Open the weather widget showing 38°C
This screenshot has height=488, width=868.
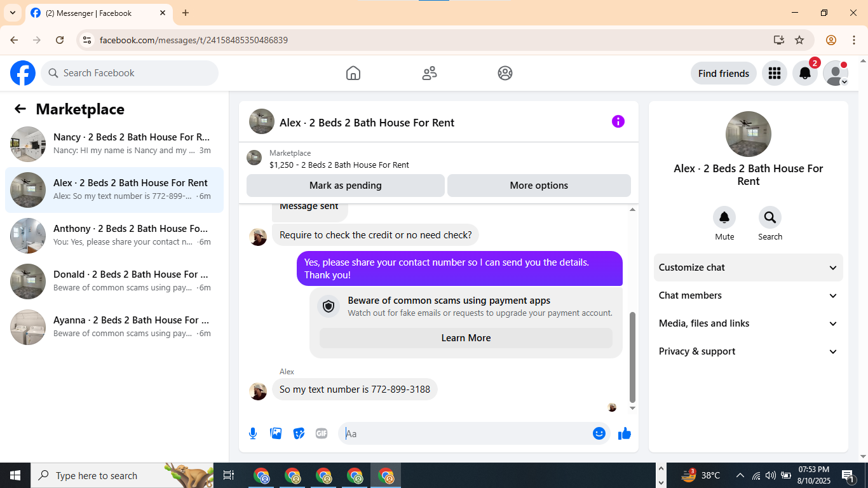[701, 475]
